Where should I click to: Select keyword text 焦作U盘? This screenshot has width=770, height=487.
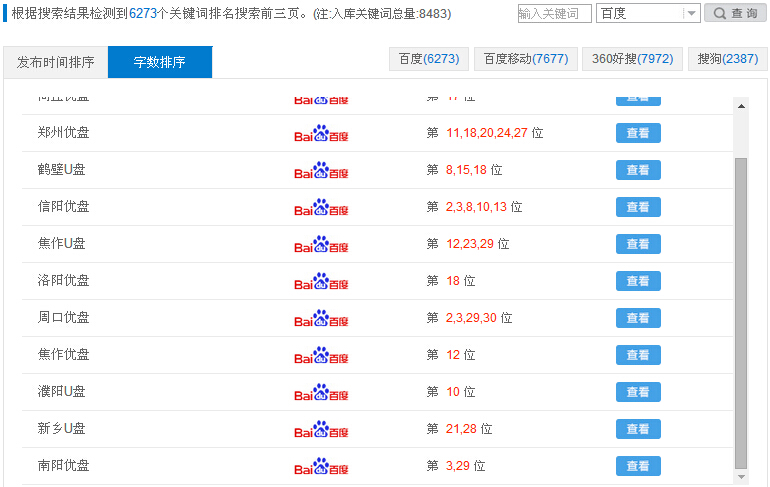(x=61, y=244)
